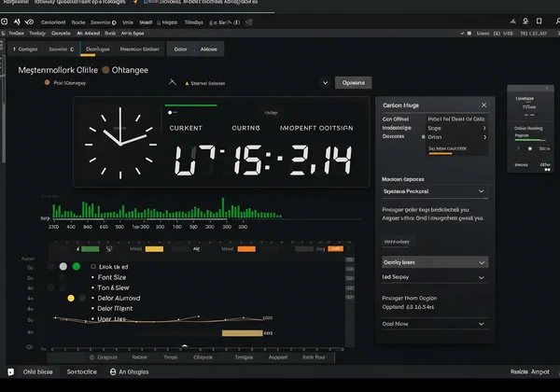Click the square record icon in top toolbar

[x=5, y=21]
